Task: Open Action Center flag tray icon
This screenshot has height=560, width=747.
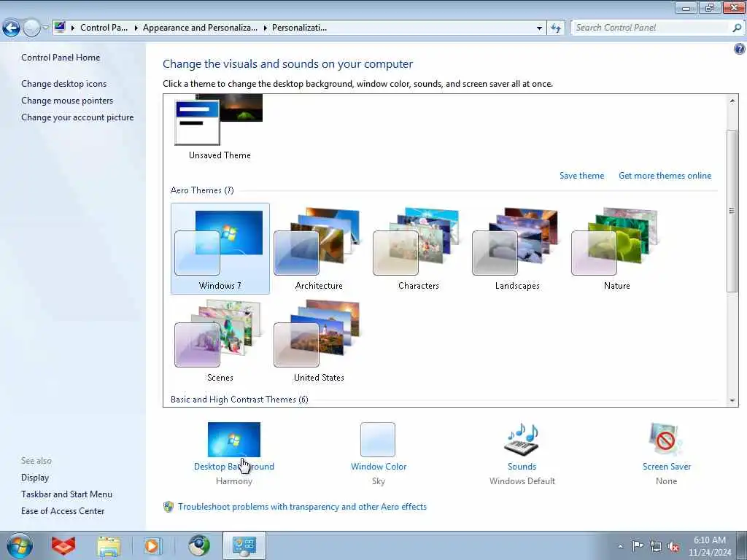Action: [638, 545]
